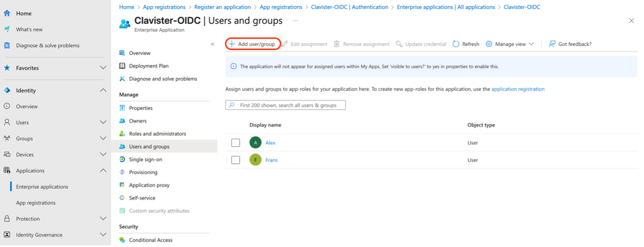Click Alex's green avatar circle
Screen dimensions: 644x247
pyautogui.click(x=255, y=143)
